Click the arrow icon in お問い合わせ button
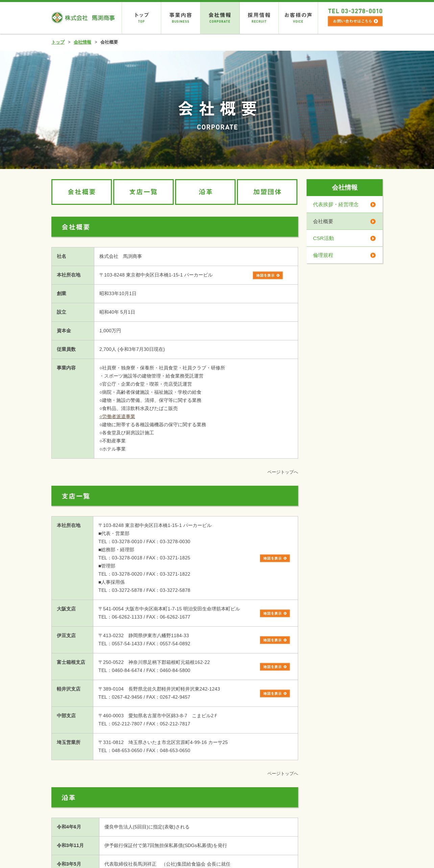 point(376,21)
